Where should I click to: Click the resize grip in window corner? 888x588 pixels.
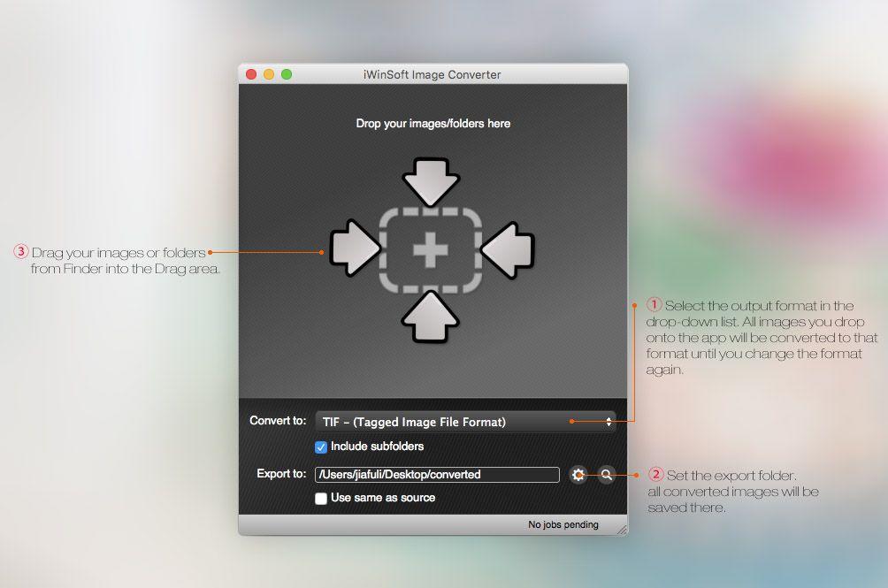click(x=622, y=530)
